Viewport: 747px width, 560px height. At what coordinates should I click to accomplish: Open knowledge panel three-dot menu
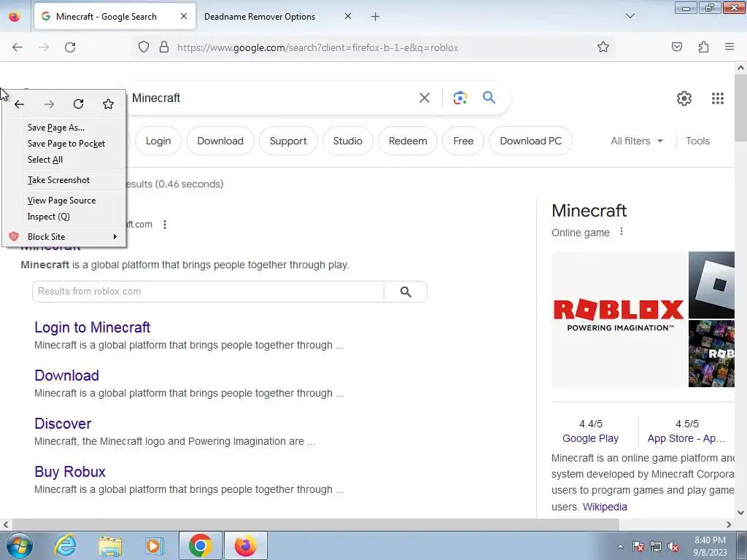(x=622, y=232)
